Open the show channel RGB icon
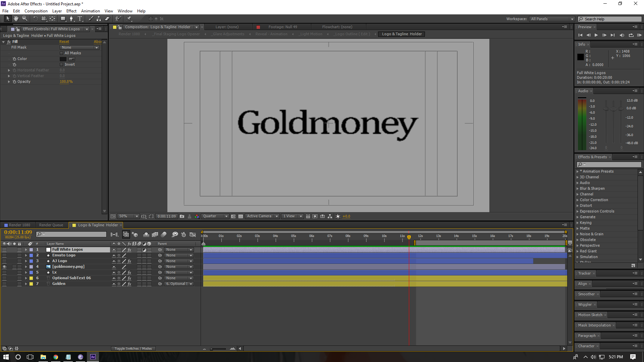The width and height of the screenshot is (644, 362). tap(197, 217)
